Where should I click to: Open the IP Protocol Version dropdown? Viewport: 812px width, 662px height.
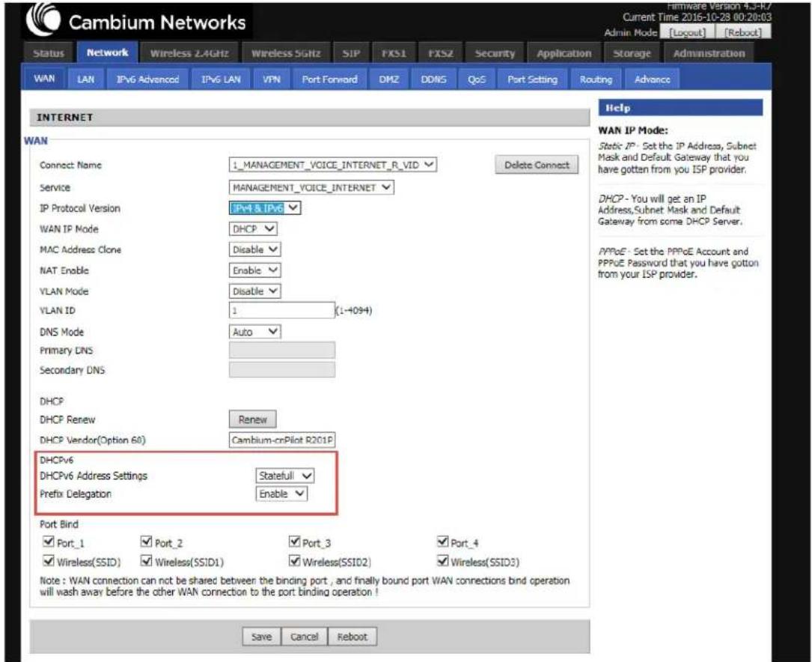(265, 207)
